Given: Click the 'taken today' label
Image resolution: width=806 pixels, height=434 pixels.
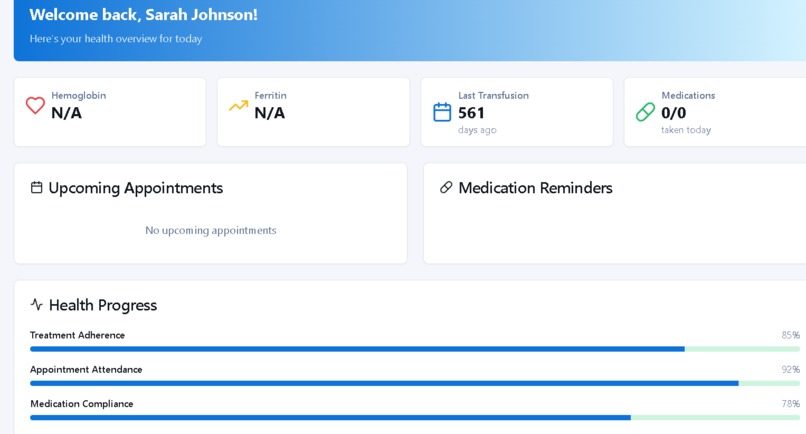Looking at the screenshot, I should [x=686, y=130].
